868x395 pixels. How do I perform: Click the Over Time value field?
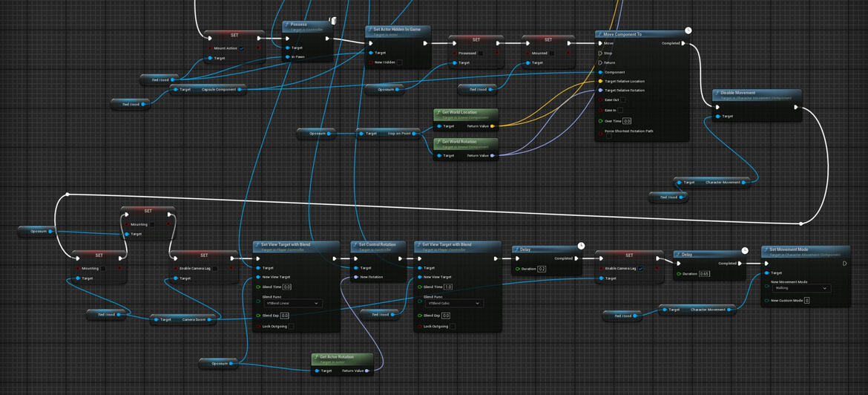coord(627,121)
